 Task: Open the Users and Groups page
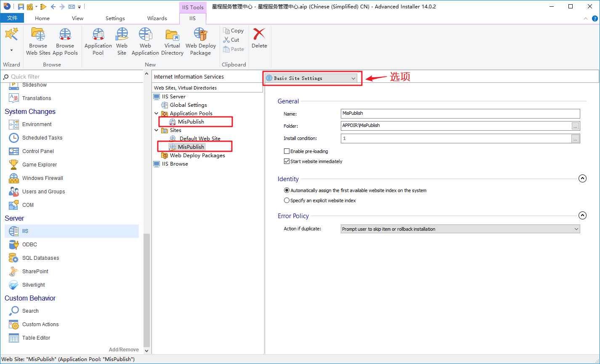37,192
